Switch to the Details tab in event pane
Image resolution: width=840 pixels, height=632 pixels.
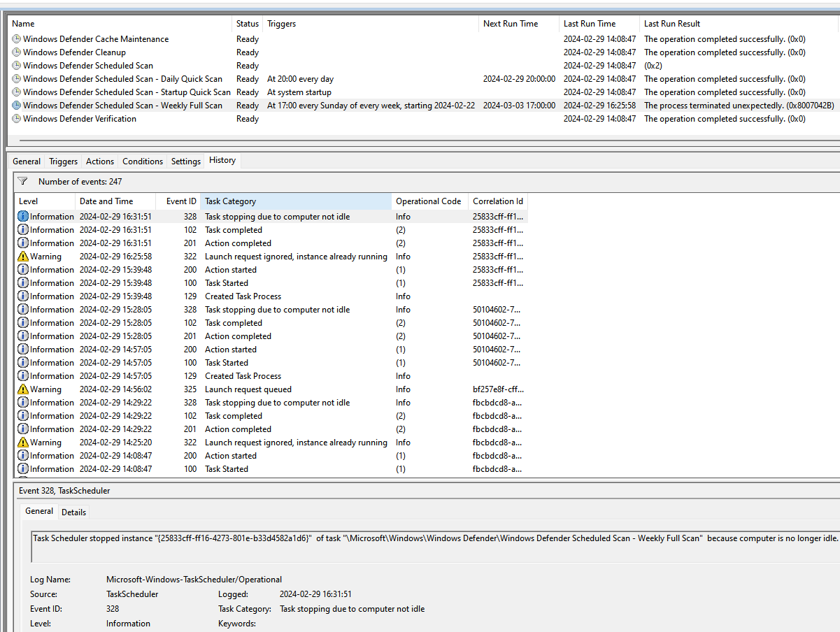coord(73,512)
